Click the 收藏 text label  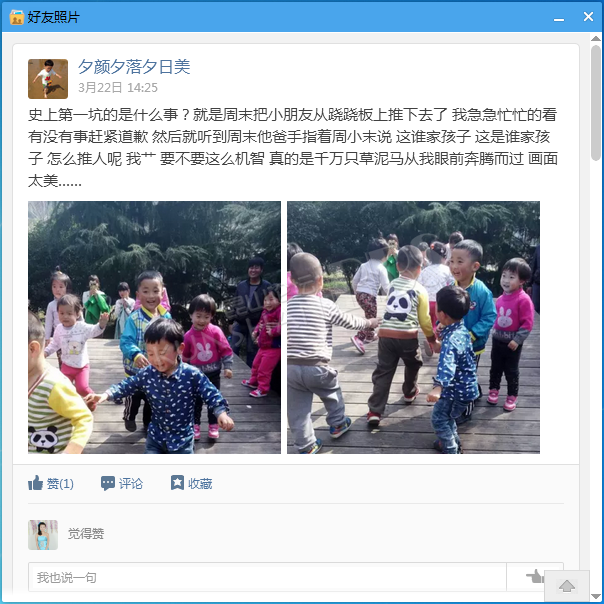[x=200, y=483]
